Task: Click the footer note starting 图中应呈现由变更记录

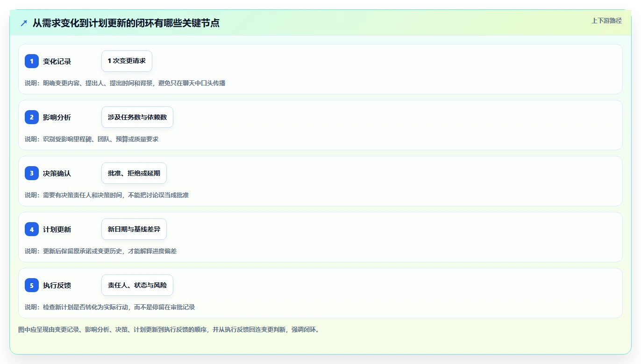Action: (x=169, y=329)
